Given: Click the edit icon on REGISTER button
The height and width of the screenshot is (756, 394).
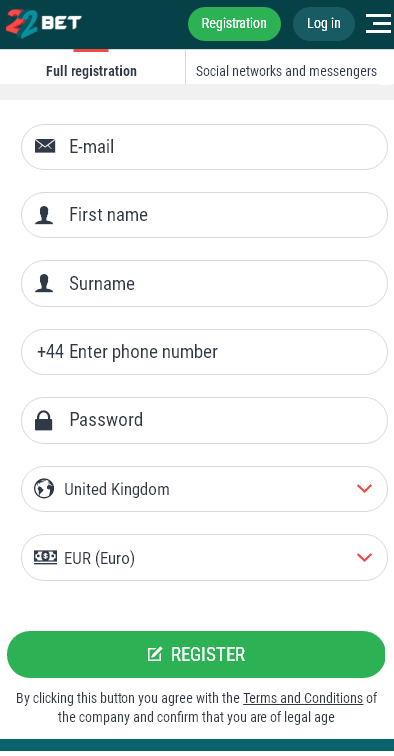Looking at the screenshot, I should 155,654.
